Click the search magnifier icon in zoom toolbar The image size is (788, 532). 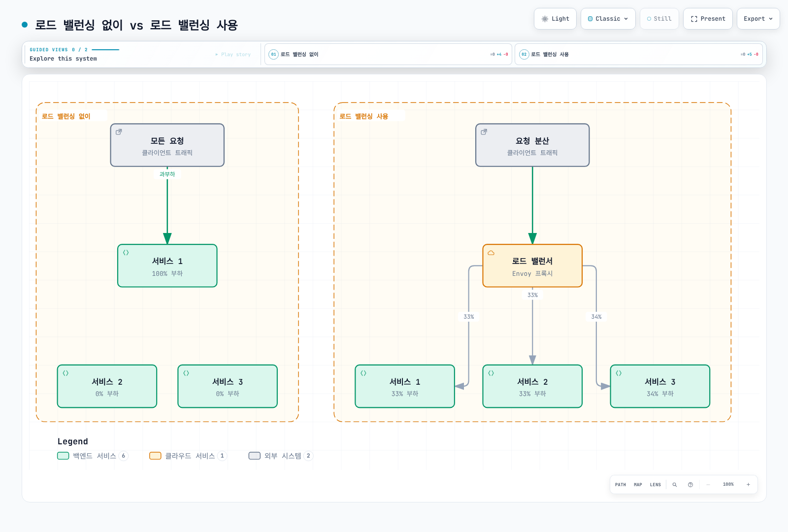(675, 485)
